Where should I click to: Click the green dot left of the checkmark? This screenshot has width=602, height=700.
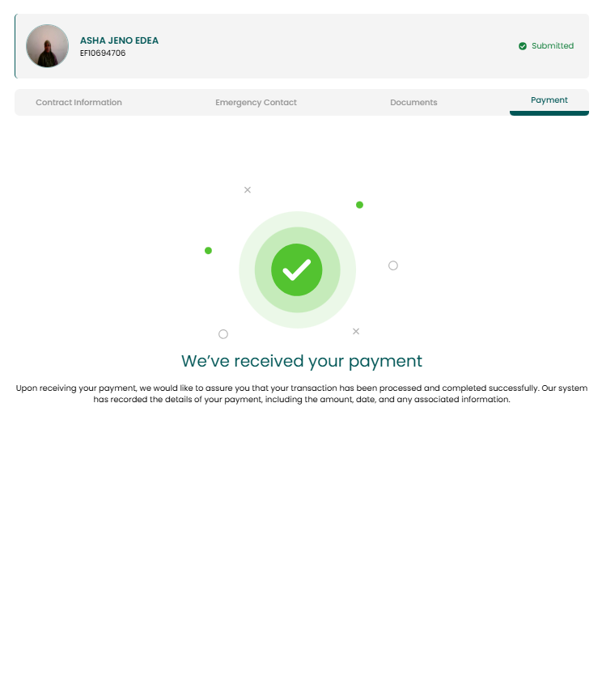(x=208, y=250)
